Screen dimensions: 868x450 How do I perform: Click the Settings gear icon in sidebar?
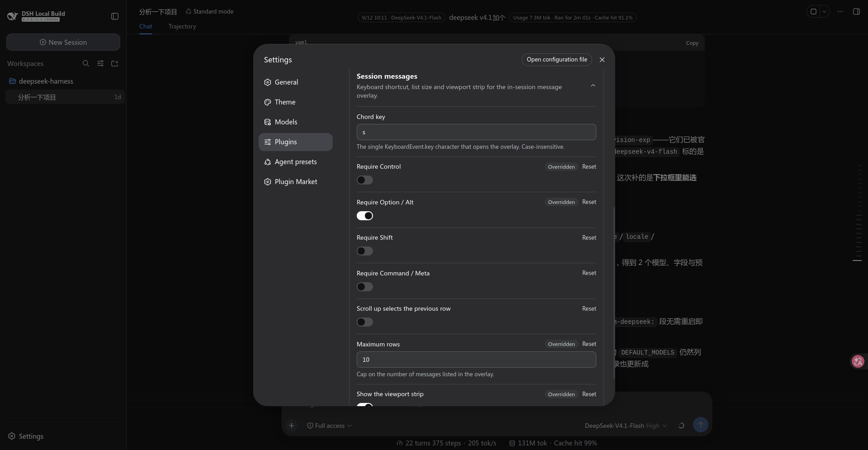(x=12, y=436)
